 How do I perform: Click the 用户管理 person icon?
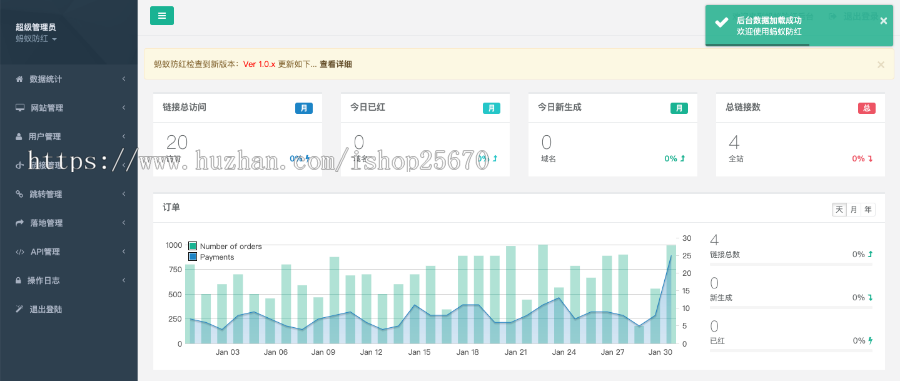19,137
